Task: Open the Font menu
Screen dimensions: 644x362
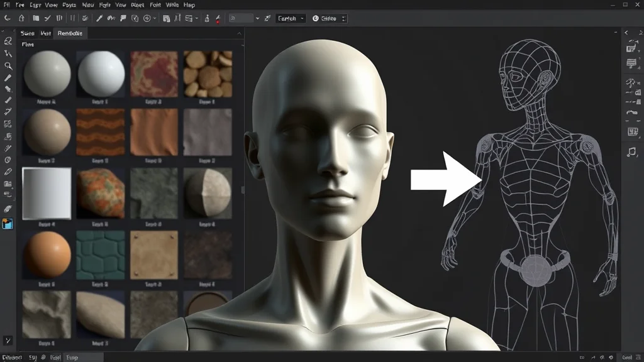Action: pyautogui.click(x=155, y=5)
